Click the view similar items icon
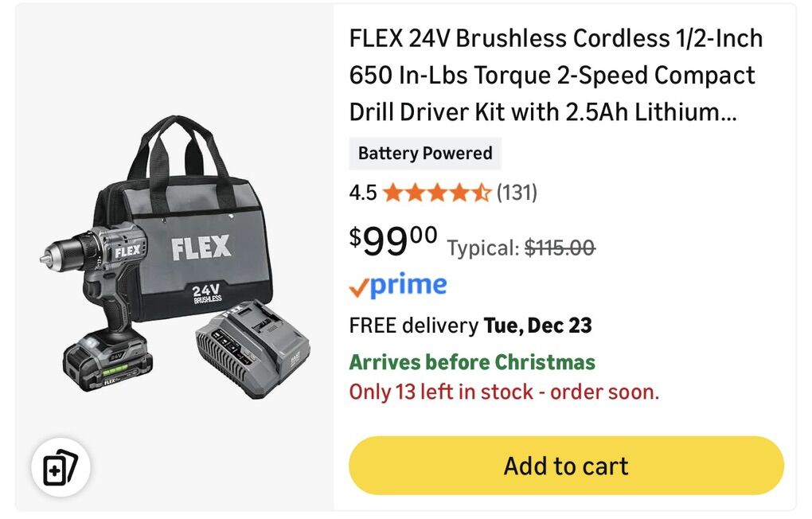The height and width of the screenshot is (519, 812). [x=61, y=469]
